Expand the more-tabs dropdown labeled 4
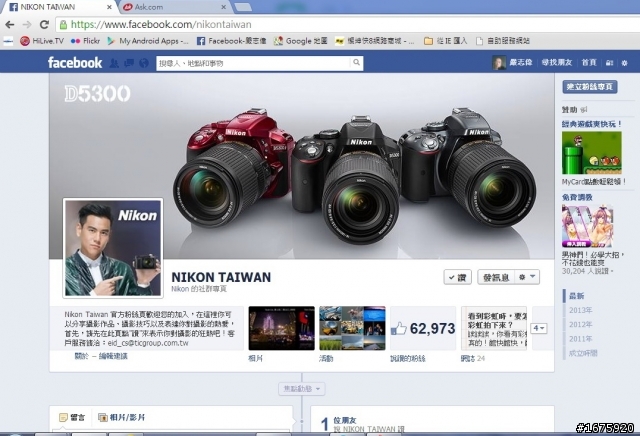 (x=539, y=328)
